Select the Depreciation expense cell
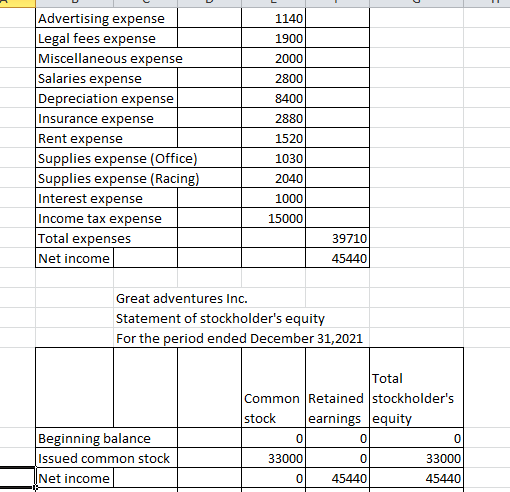 click(106, 98)
